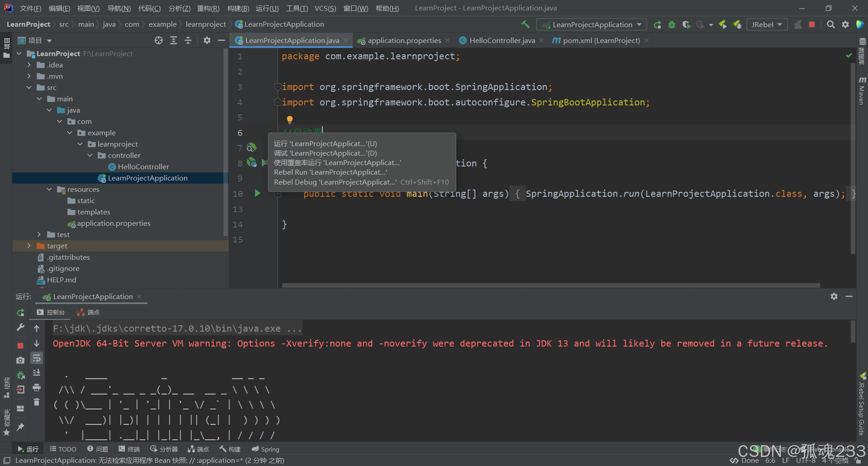Open the 终端 terminal tool window
868x466 pixels.
pyautogui.click(x=129, y=449)
